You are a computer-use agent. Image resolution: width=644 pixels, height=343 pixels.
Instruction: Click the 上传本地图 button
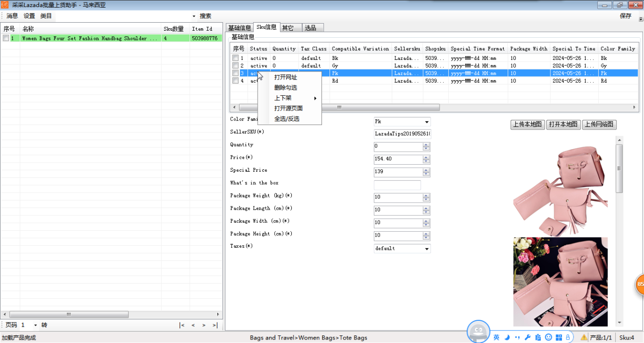(527, 125)
